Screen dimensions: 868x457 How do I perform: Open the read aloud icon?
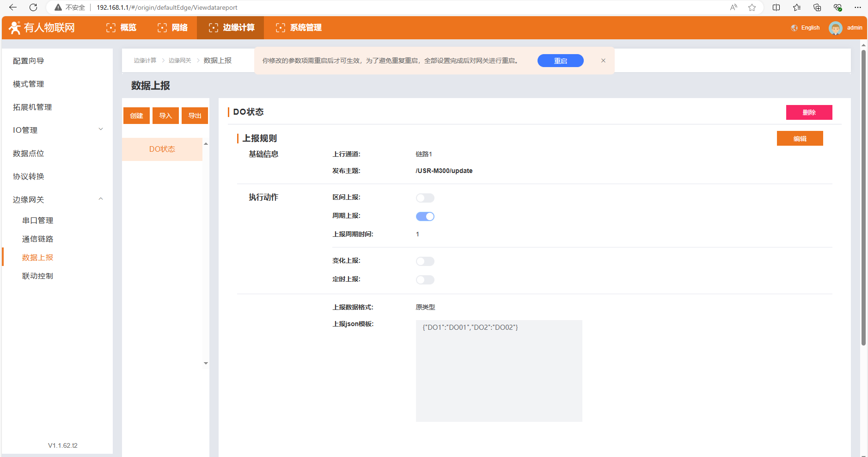(734, 7)
